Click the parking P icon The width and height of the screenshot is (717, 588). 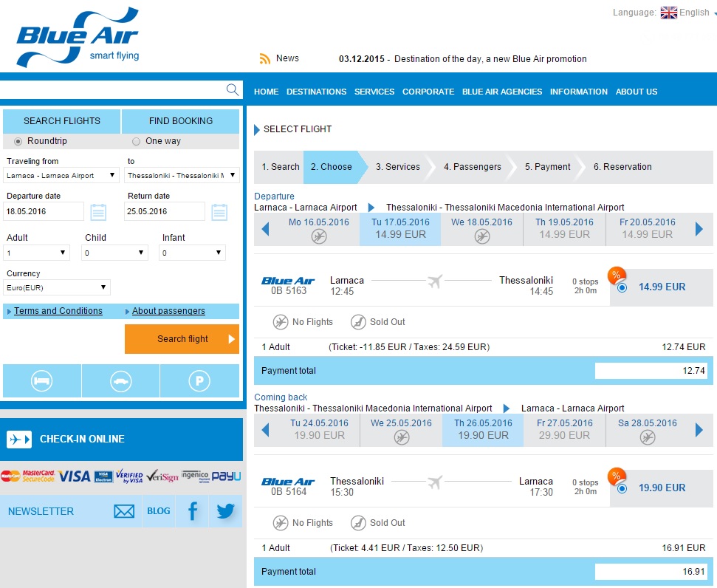199,380
